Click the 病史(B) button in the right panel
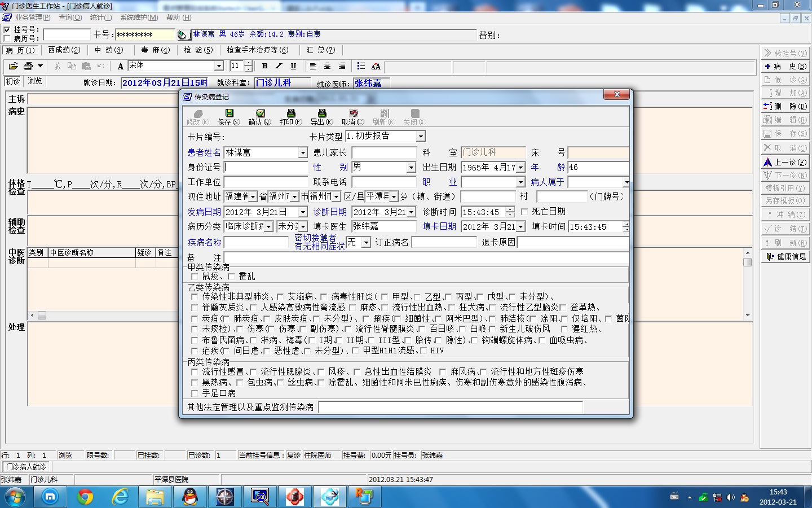This screenshot has height=508, width=812. tap(785, 67)
